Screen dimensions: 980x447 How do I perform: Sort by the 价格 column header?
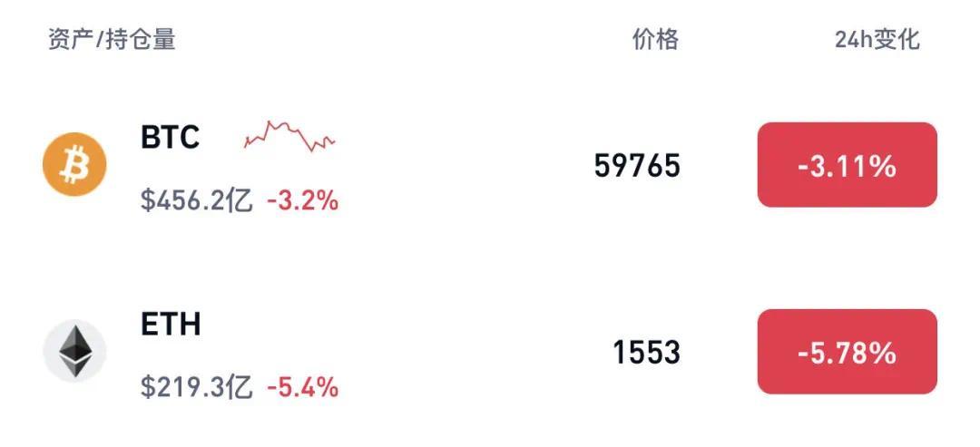[x=655, y=39]
